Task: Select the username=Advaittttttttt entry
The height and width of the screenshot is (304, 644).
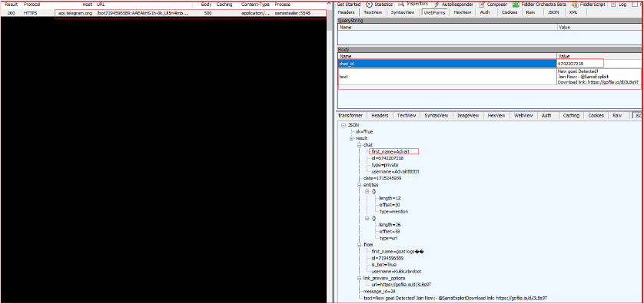Action: [396, 171]
